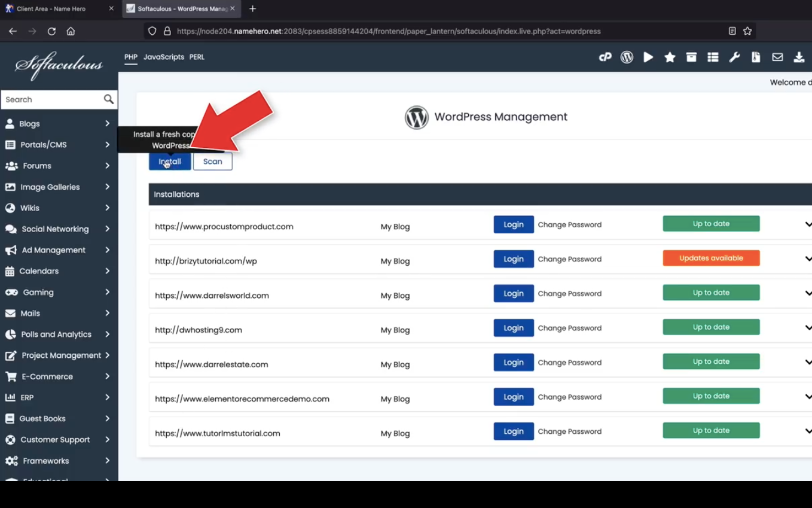812x508 pixels.
Task: Switch to Client Area - Name Hero browser tab
Action: coord(59,9)
